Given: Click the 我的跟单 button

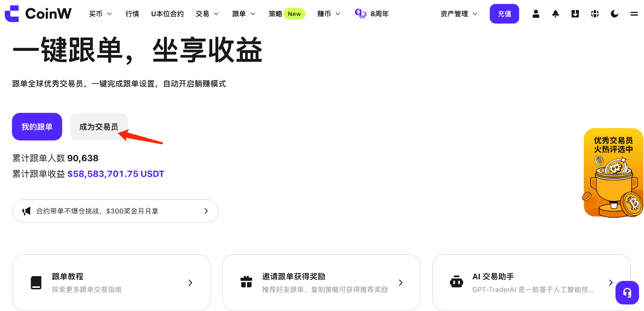Looking at the screenshot, I should pyautogui.click(x=37, y=127).
